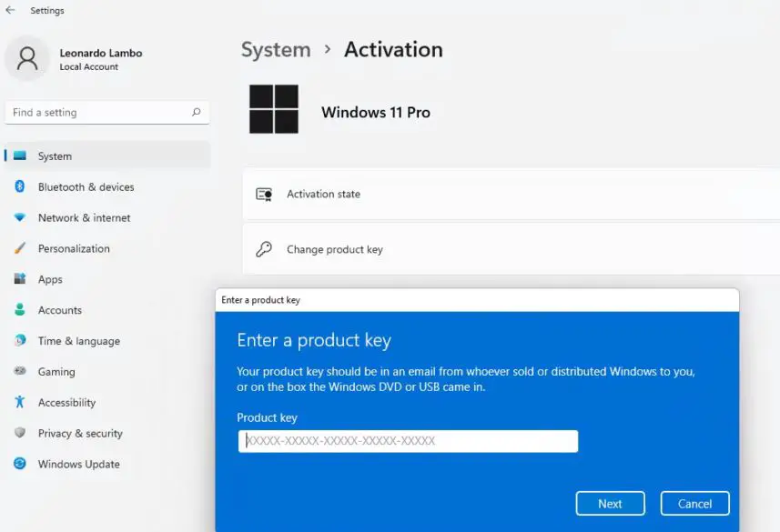Open Accessibility settings

pyautogui.click(x=20, y=402)
